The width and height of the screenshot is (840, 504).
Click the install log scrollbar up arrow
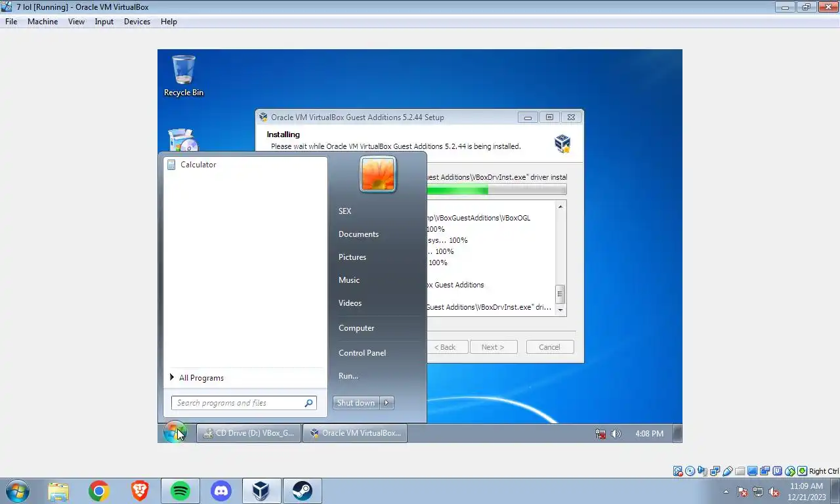coord(560,207)
